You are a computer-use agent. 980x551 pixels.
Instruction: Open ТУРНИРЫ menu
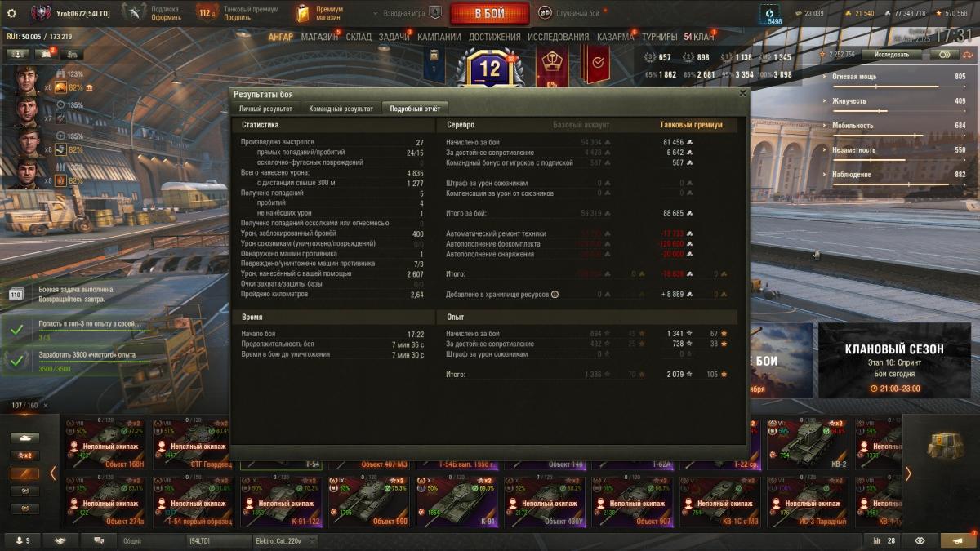point(659,37)
